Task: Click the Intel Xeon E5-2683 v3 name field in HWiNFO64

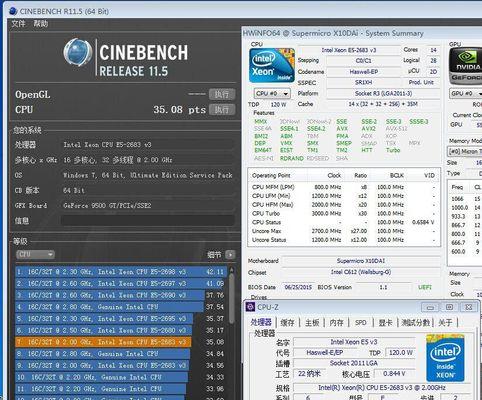Action: [x=349, y=50]
